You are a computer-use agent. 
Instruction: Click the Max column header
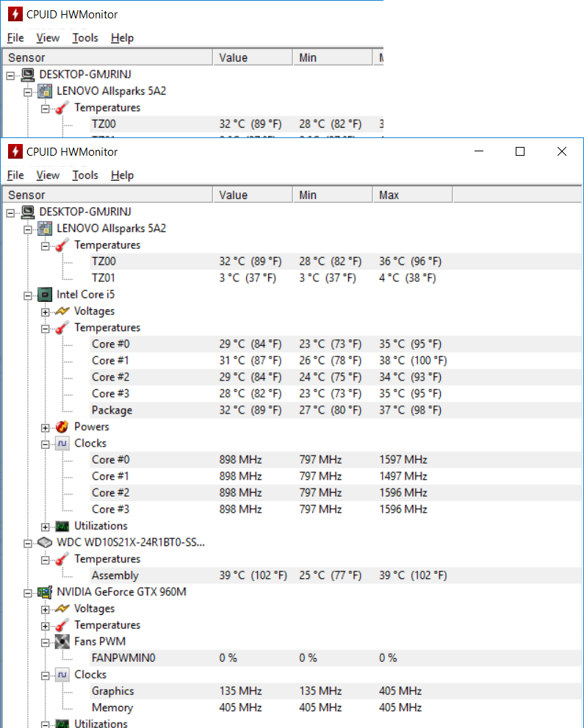click(411, 195)
